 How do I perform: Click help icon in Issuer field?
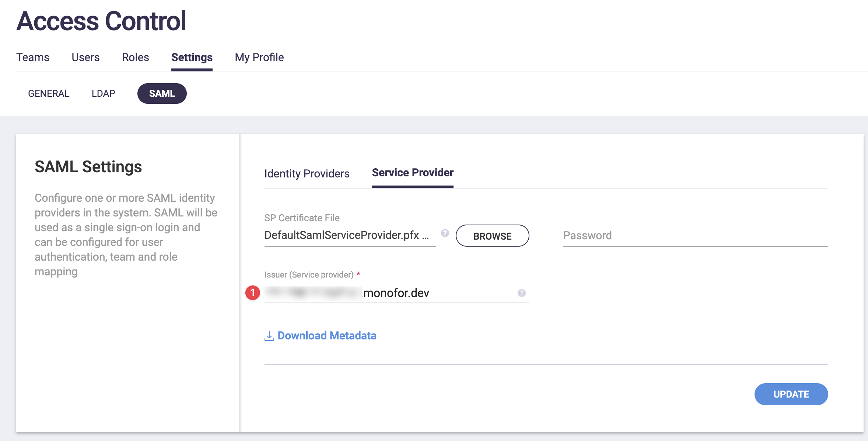click(521, 293)
